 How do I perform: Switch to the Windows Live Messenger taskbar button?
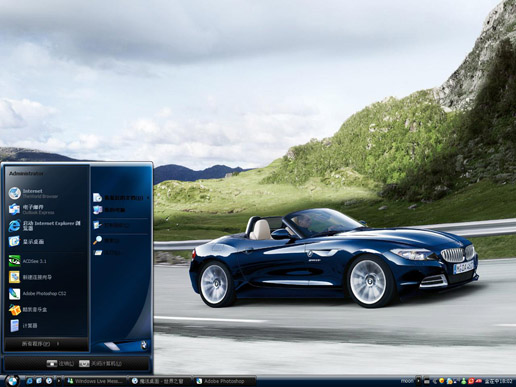coord(96,381)
